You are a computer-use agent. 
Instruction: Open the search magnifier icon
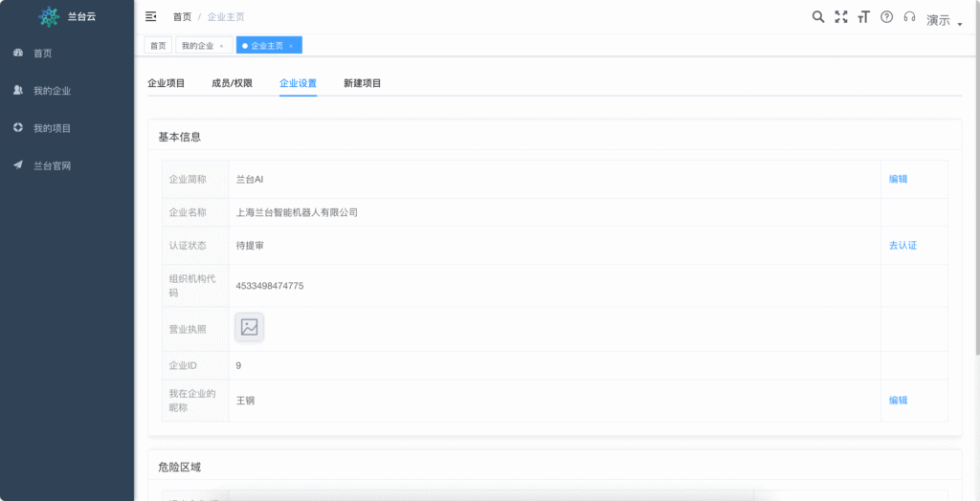pyautogui.click(x=818, y=16)
